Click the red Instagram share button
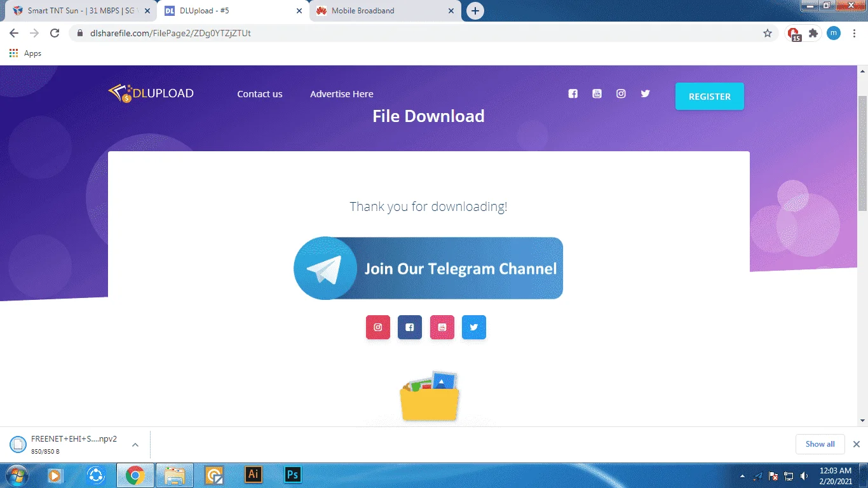This screenshot has width=868, height=488. 378,327
